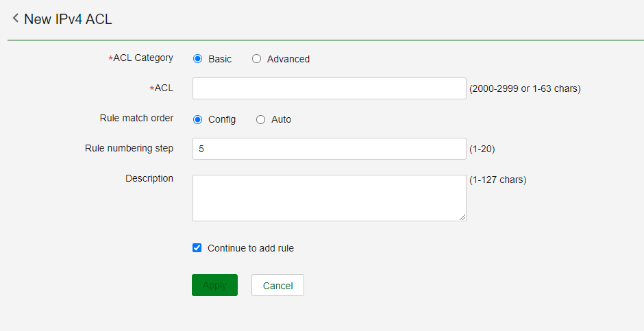
Task: Click the "(1-127 chars)" description hint
Action: pyautogui.click(x=497, y=180)
